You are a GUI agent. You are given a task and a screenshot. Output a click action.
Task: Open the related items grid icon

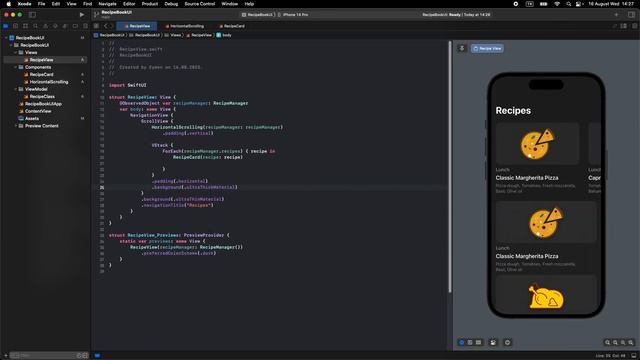[x=96, y=26]
